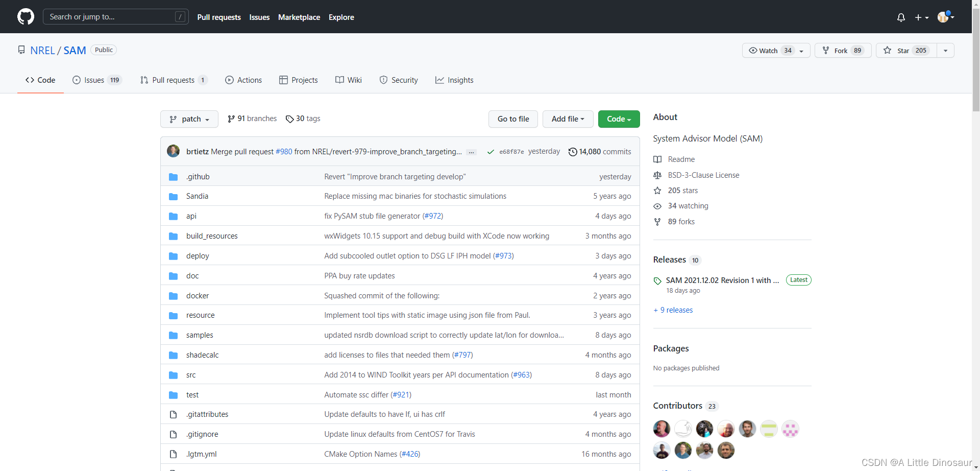This screenshot has height=471, width=980.
Task: Click Explore in the top navigation
Action: [x=341, y=17]
